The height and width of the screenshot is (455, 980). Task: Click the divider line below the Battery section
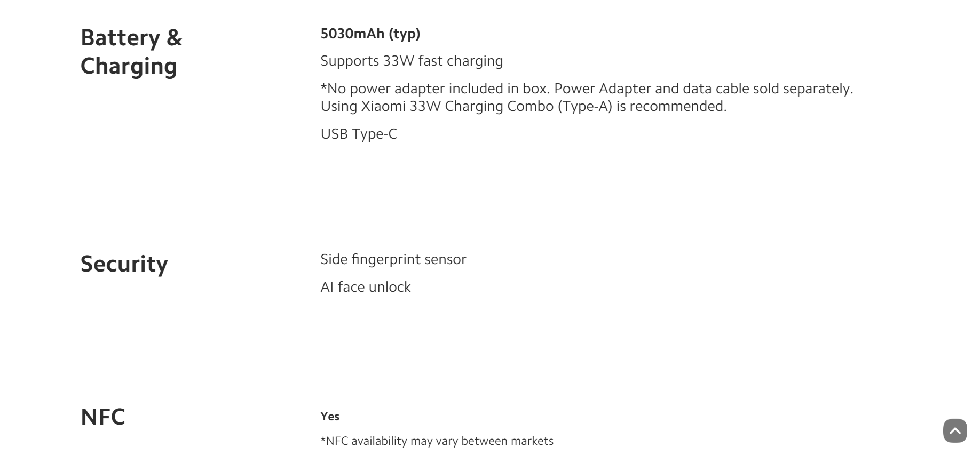click(x=489, y=196)
